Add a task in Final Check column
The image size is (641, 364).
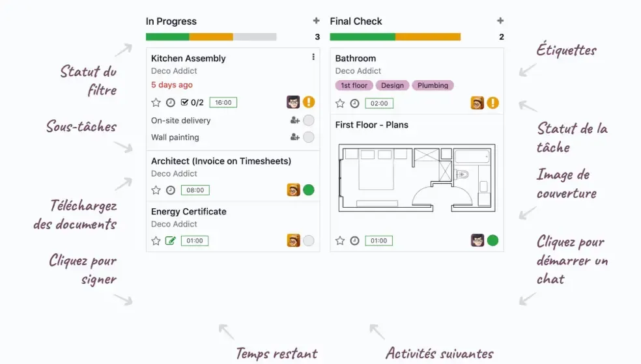click(x=500, y=21)
